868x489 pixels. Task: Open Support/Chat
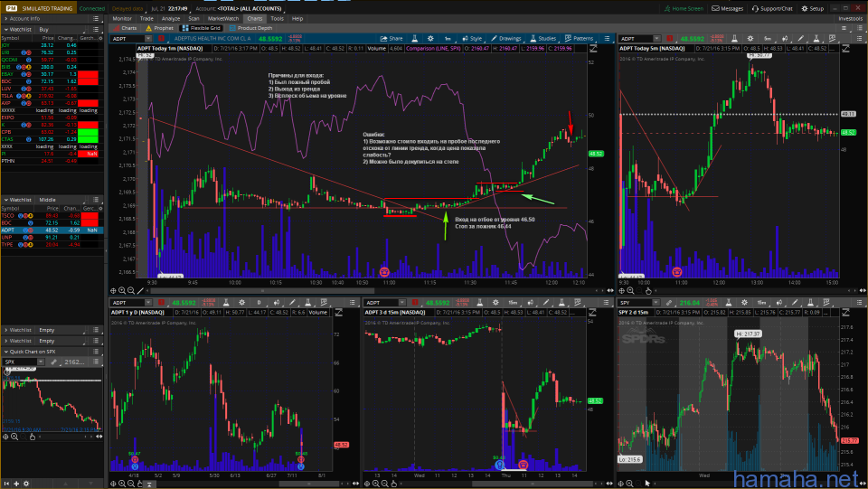[x=772, y=8]
